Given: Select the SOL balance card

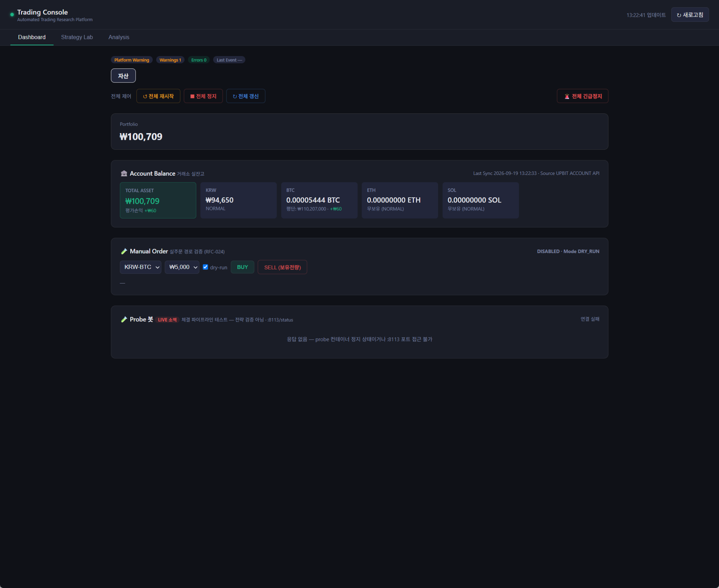Looking at the screenshot, I should coord(481,200).
